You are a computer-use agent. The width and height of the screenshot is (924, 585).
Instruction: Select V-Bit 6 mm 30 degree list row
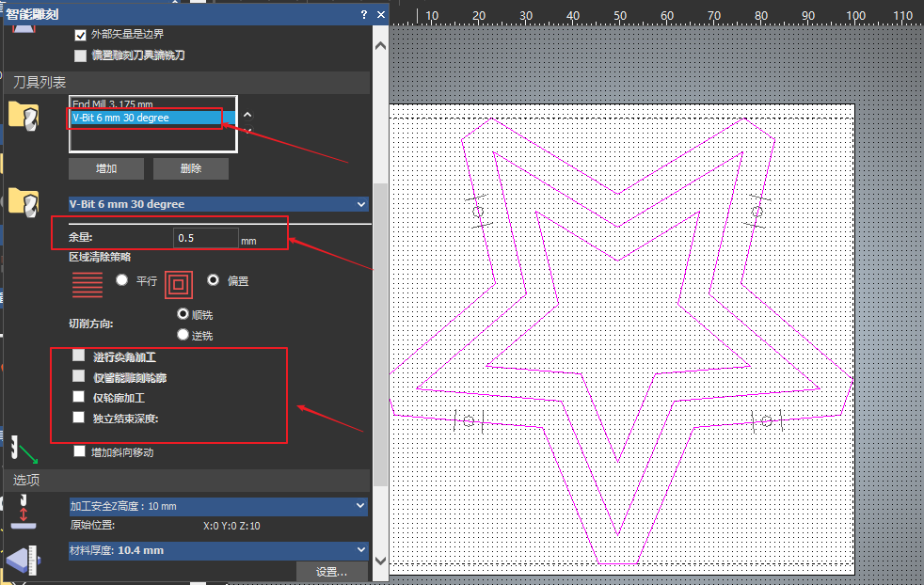pos(152,118)
